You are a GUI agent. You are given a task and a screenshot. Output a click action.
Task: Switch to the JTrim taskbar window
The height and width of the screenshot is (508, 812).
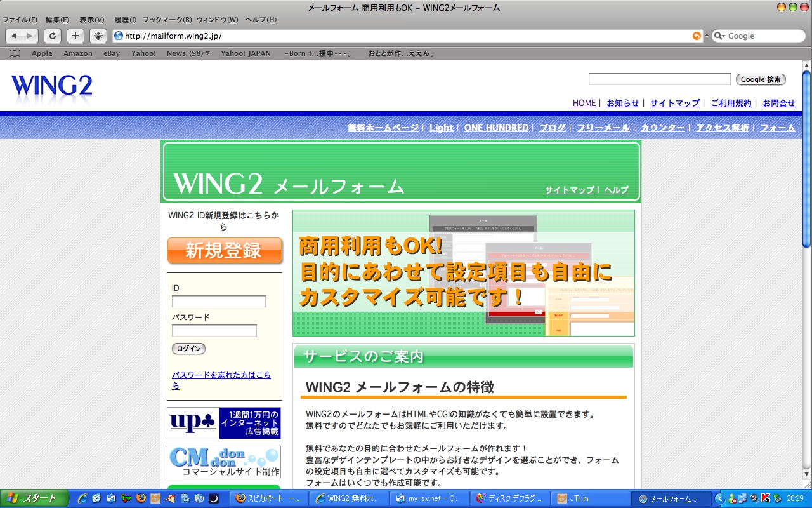tap(591, 498)
